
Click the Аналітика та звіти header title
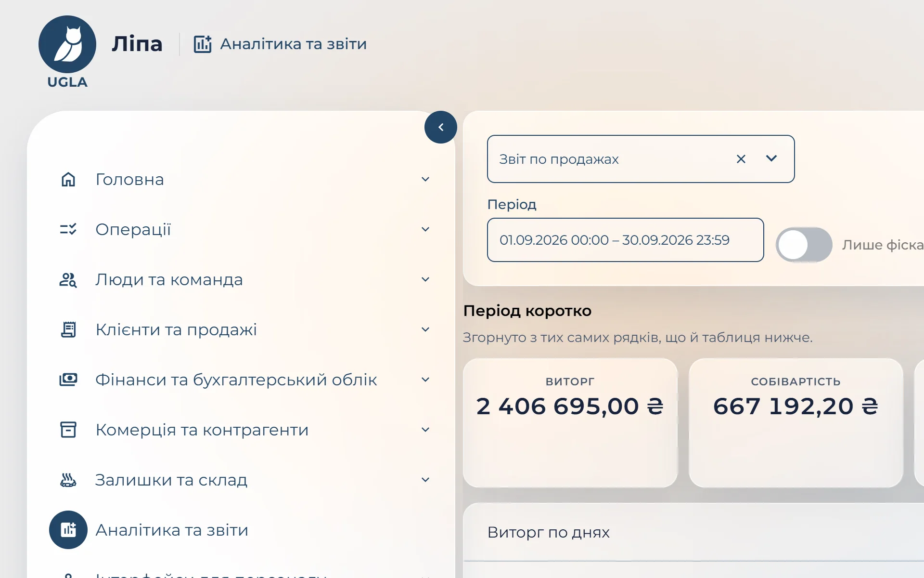tap(293, 44)
